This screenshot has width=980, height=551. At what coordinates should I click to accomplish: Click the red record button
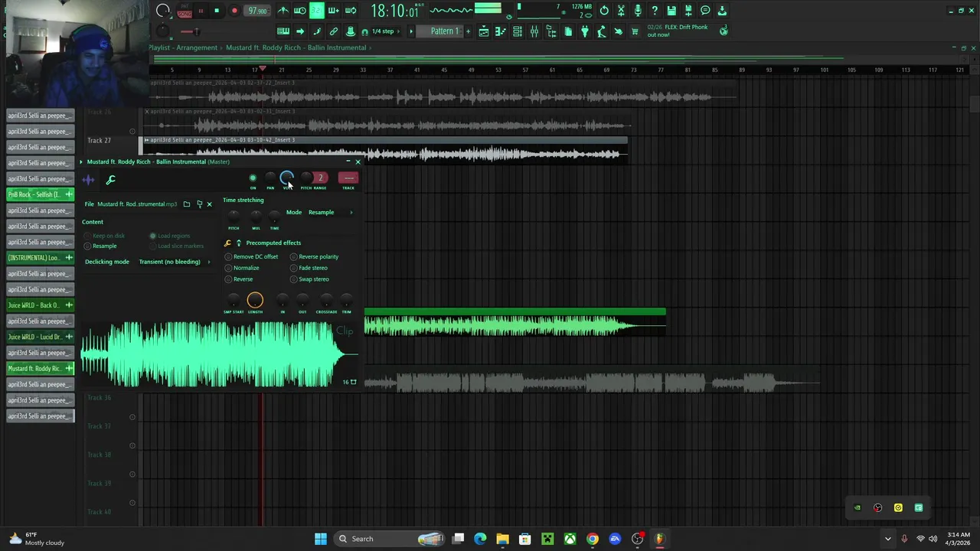(x=234, y=11)
